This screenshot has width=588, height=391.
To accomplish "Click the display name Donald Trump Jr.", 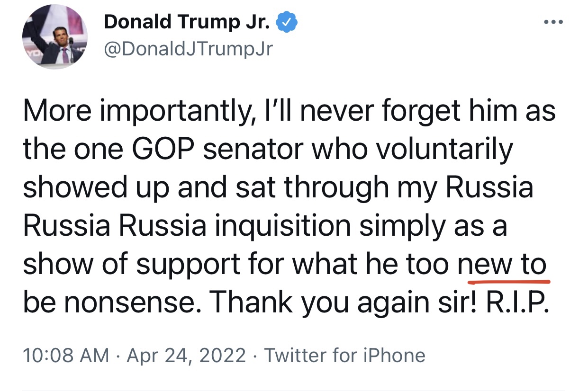I will 187,21.
